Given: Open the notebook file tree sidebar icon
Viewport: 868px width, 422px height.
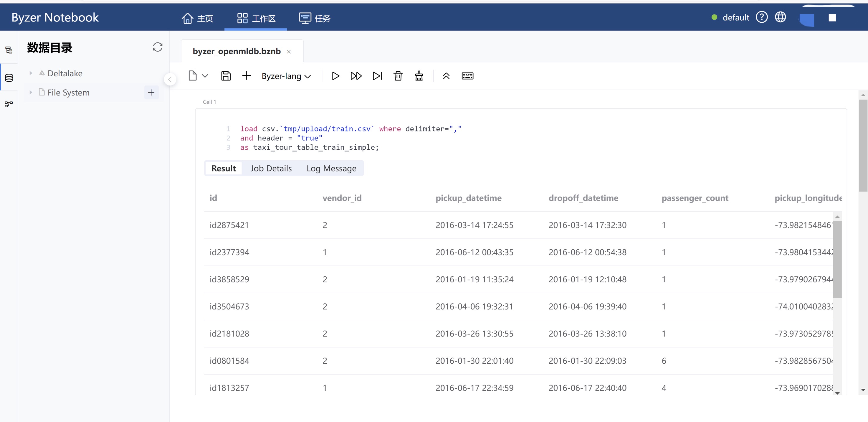Looking at the screenshot, I should click(x=9, y=50).
